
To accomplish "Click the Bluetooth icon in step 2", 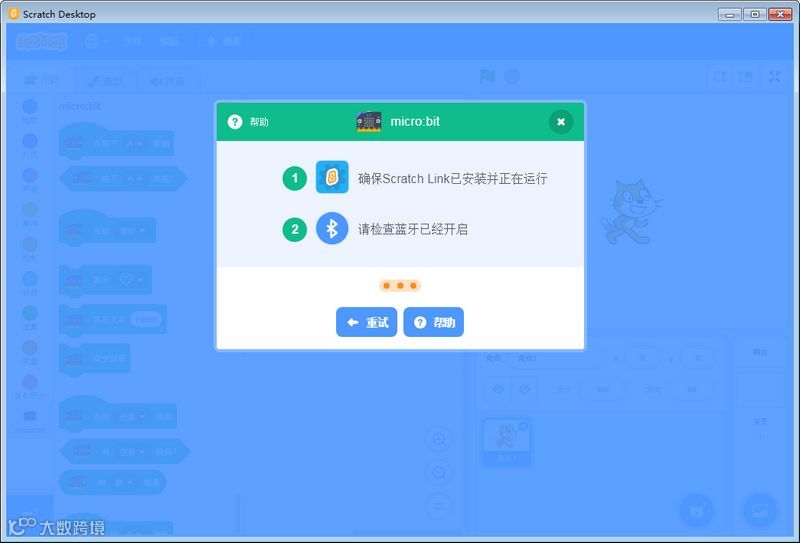I will click(x=332, y=228).
